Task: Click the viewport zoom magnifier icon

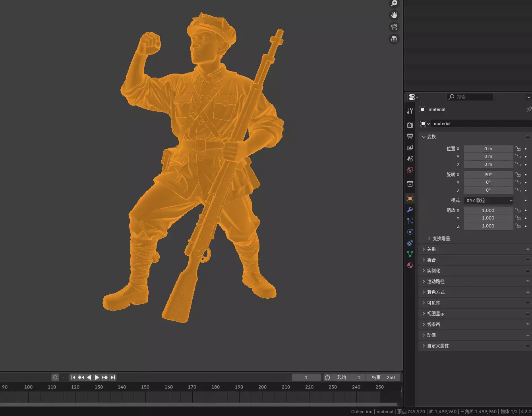Action: 394,4
